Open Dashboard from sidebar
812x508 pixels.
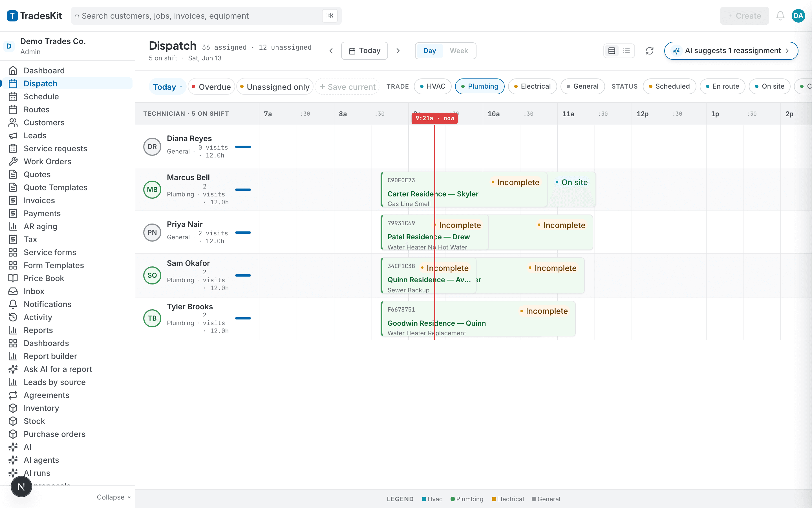coord(67,70)
